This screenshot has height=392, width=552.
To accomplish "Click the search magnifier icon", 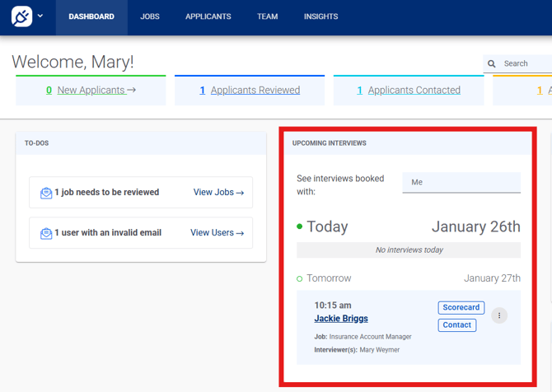I will pos(492,63).
